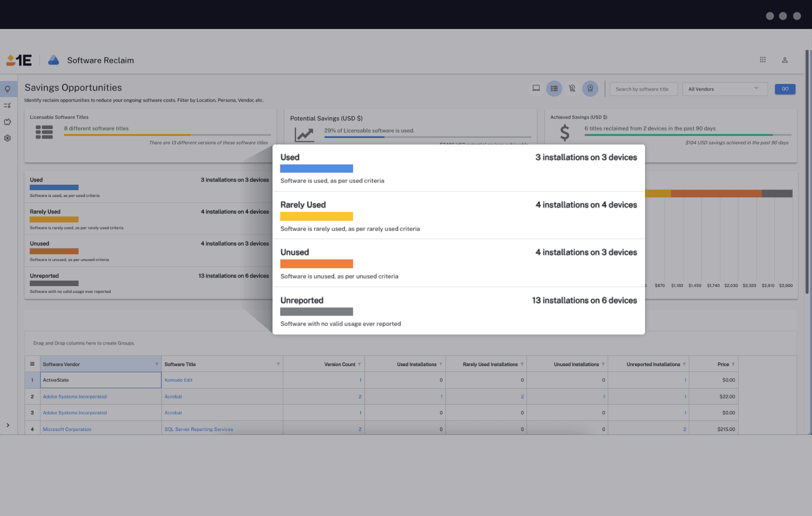Open the settings gear in the sidebar

click(x=7, y=138)
